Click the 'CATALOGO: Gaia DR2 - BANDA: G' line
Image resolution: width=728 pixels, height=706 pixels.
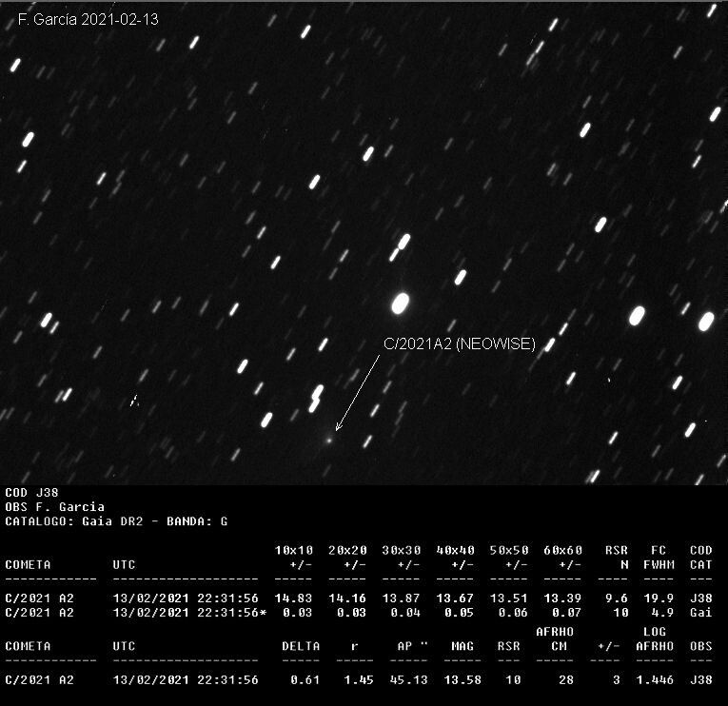coord(116,521)
